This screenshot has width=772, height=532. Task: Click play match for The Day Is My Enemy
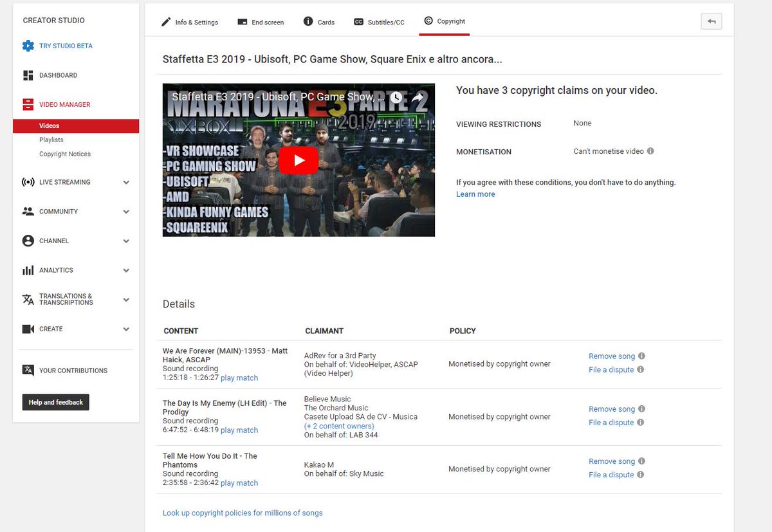(239, 430)
